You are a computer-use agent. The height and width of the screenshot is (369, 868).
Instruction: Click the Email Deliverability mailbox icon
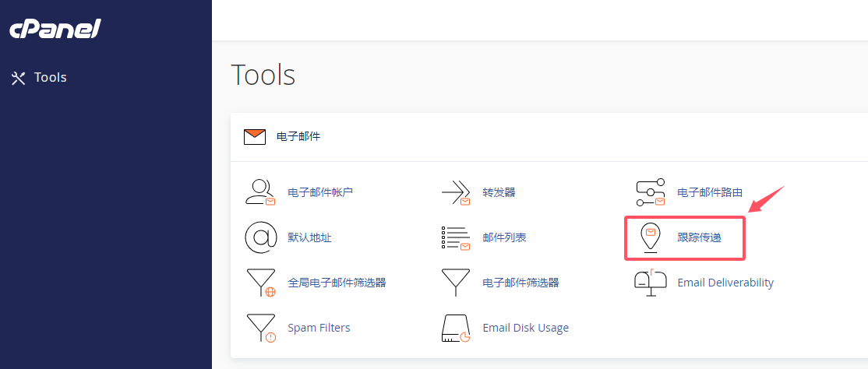[x=651, y=283]
